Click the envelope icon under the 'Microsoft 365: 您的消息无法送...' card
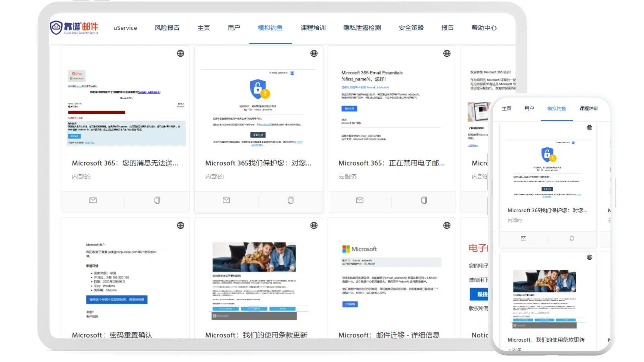The height and width of the screenshot is (362, 644). 93,200
